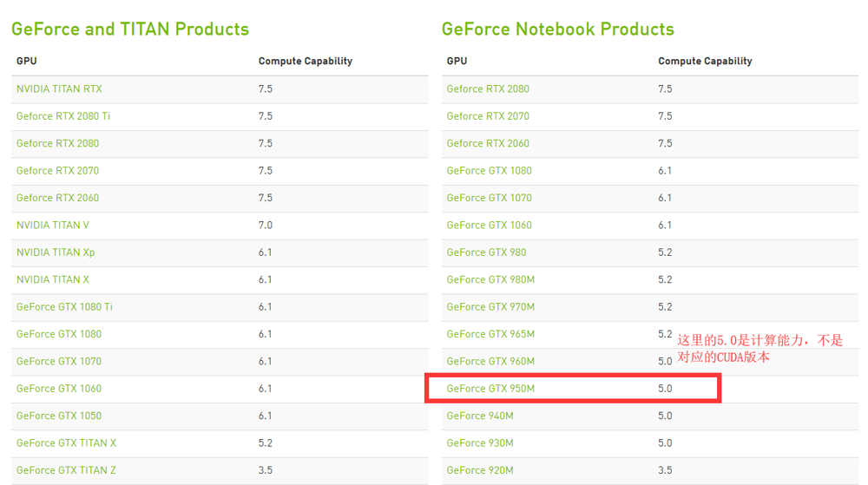Click GeForce GTX 1070 under GeForce and TITAN Products
The width and height of the screenshot is (868, 485).
tap(59, 361)
